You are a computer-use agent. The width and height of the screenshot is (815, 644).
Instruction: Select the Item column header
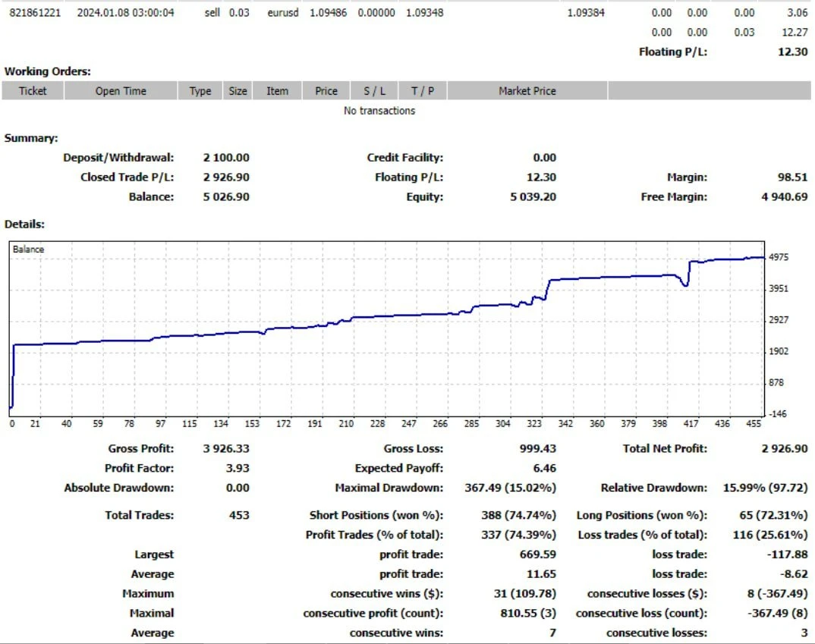click(277, 91)
